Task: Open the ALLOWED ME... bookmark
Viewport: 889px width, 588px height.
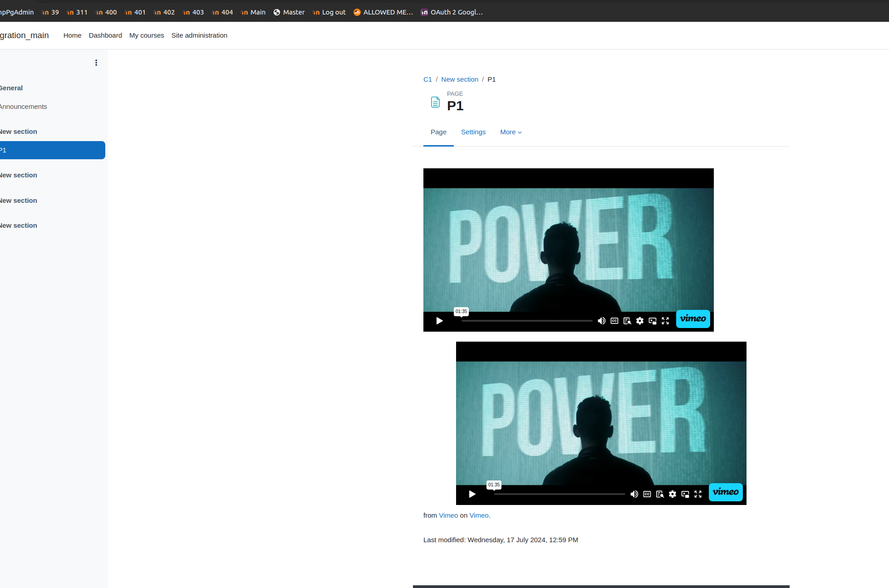Action: coord(383,12)
